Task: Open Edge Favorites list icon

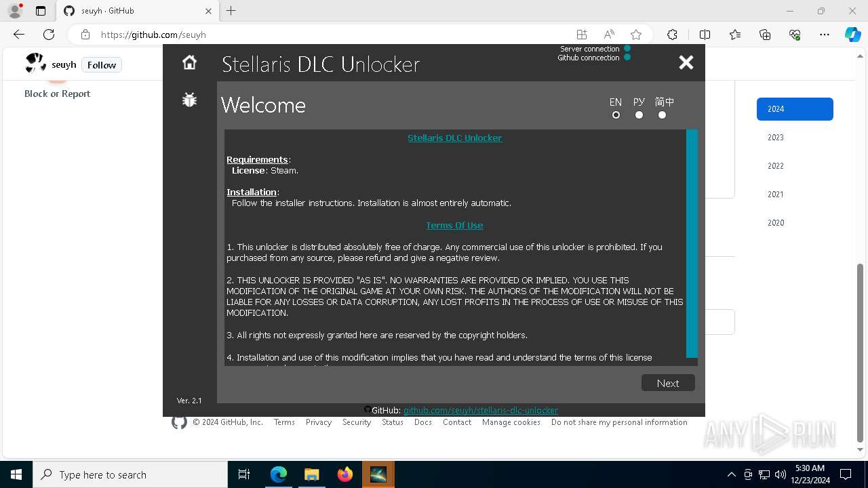Action: [735, 35]
